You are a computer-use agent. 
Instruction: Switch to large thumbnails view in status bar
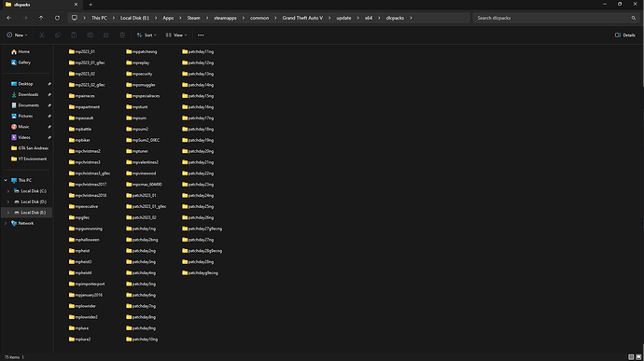pyautogui.click(x=638, y=357)
